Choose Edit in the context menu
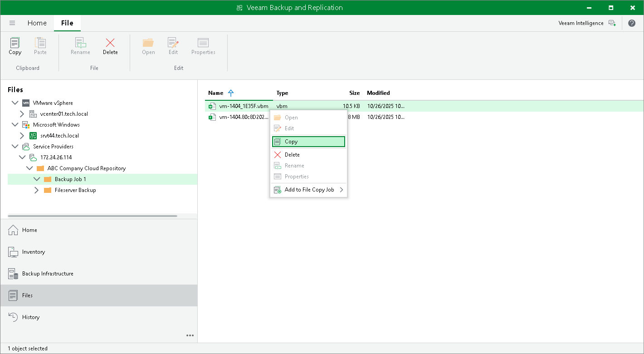 tap(308, 128)
